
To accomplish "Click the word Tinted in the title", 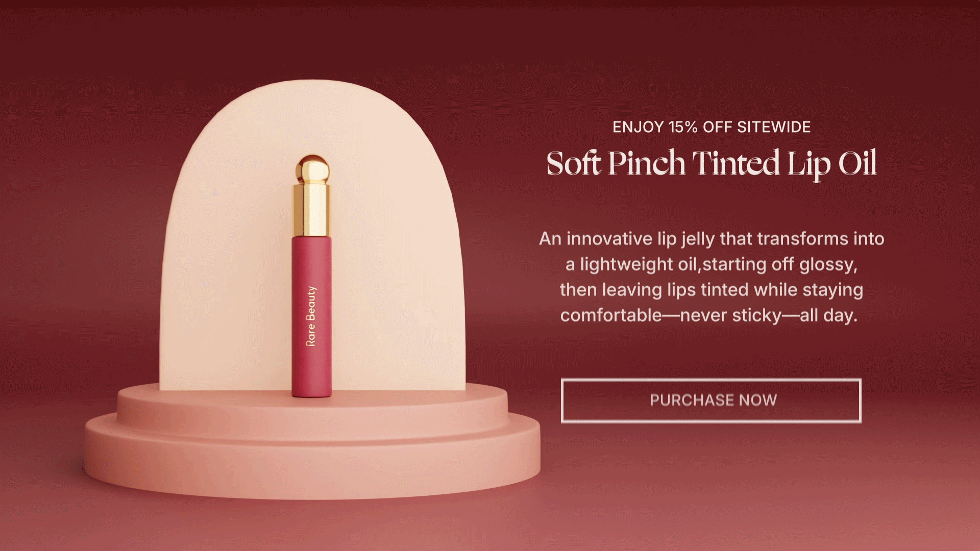I will (736, 164).
